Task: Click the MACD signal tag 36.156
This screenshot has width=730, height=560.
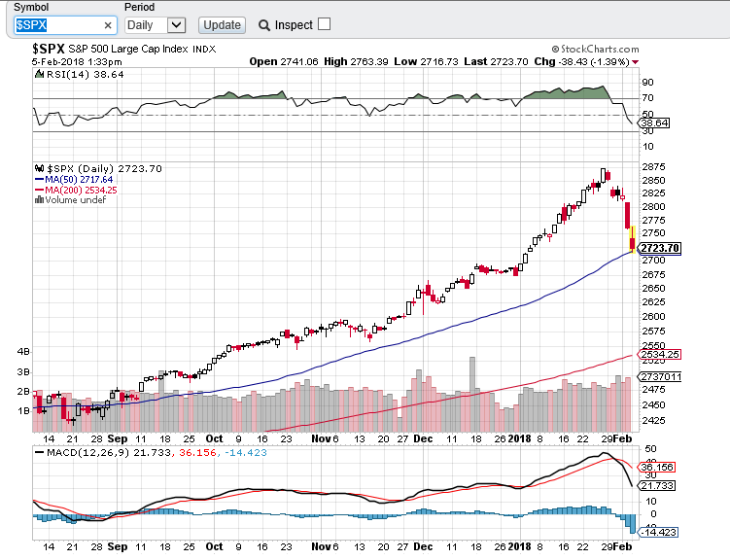Action: click(657, 467)
